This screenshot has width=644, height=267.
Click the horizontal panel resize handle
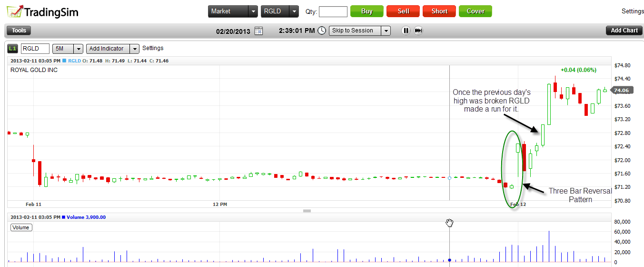(x=307, y=211)
